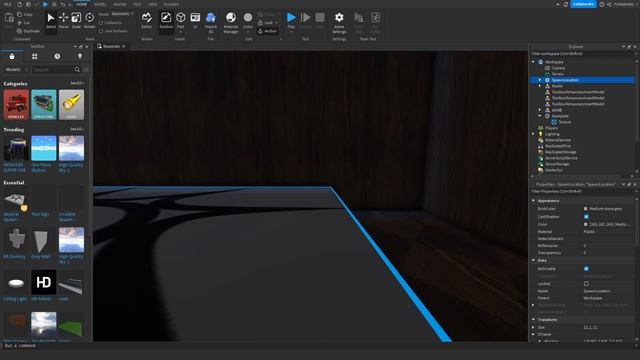Open the Material Manager
The image size is (640, 360).
tap(231, 22)
